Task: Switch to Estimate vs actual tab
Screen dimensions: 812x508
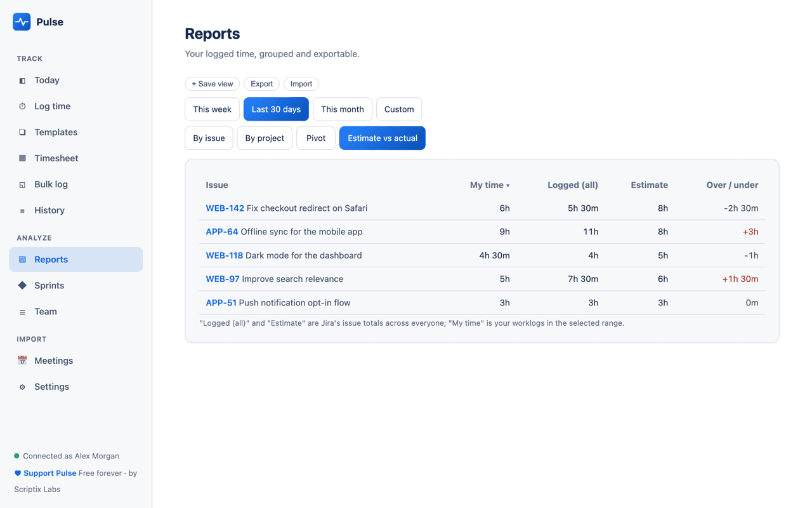Action: click(x=383, y=138)
